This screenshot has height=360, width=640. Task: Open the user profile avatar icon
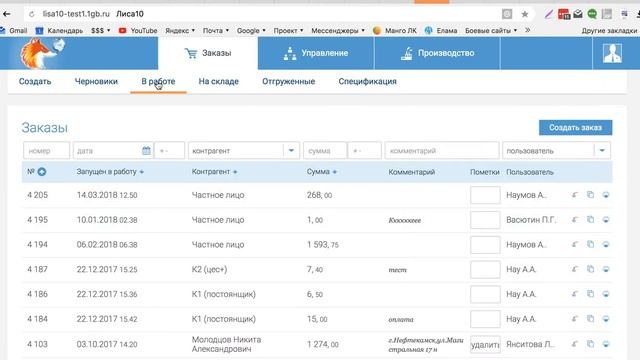coord(612,53)
